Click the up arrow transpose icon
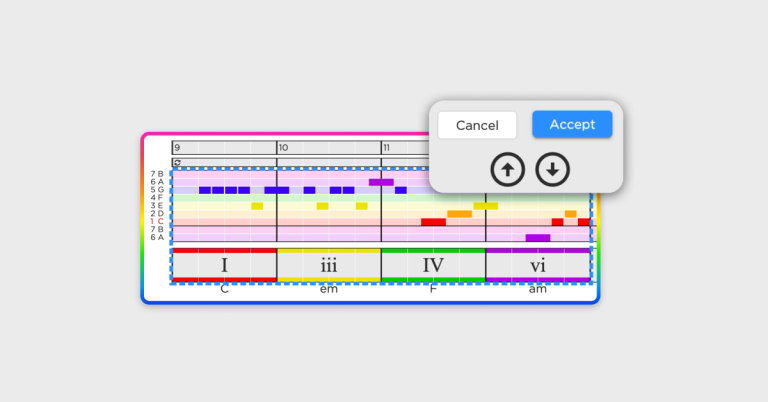The height and width of the screenshot is (402, 768). click(507, 170)
